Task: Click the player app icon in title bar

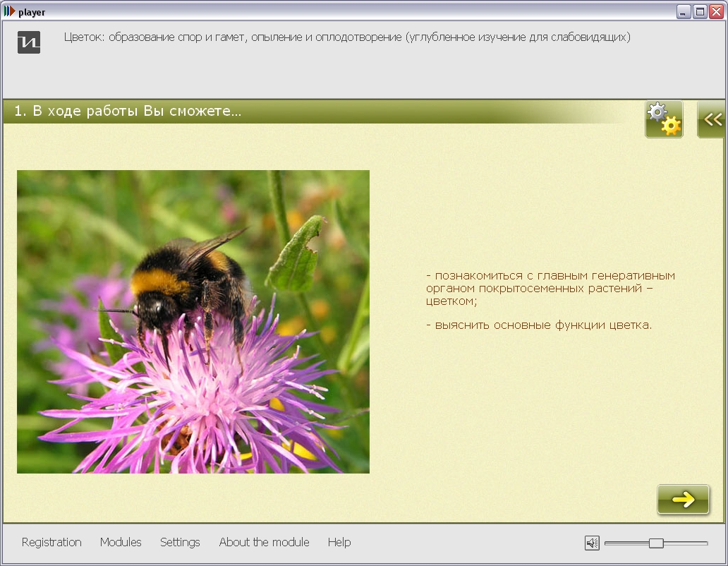Action: point(9,11)
